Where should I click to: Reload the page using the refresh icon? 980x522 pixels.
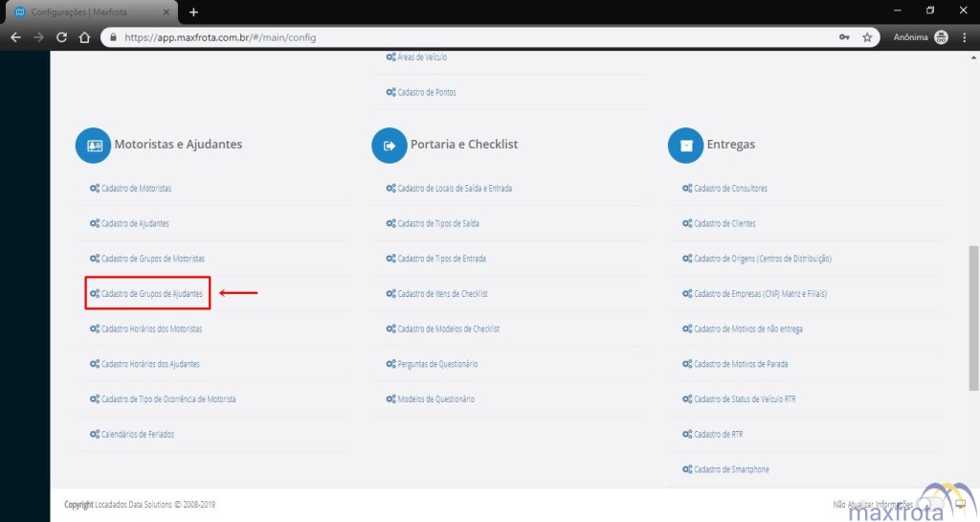click(x=61, y=37)
